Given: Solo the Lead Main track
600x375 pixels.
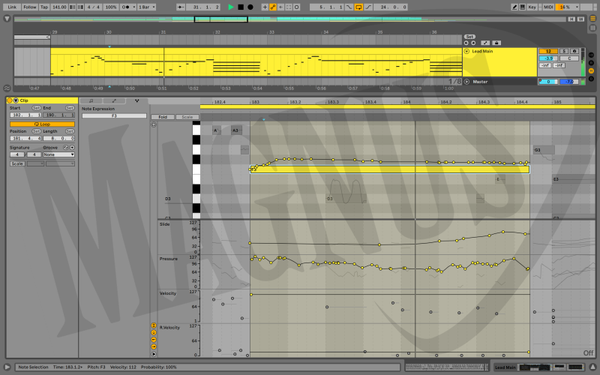Looking at the screenshot, I should (564, 51).
